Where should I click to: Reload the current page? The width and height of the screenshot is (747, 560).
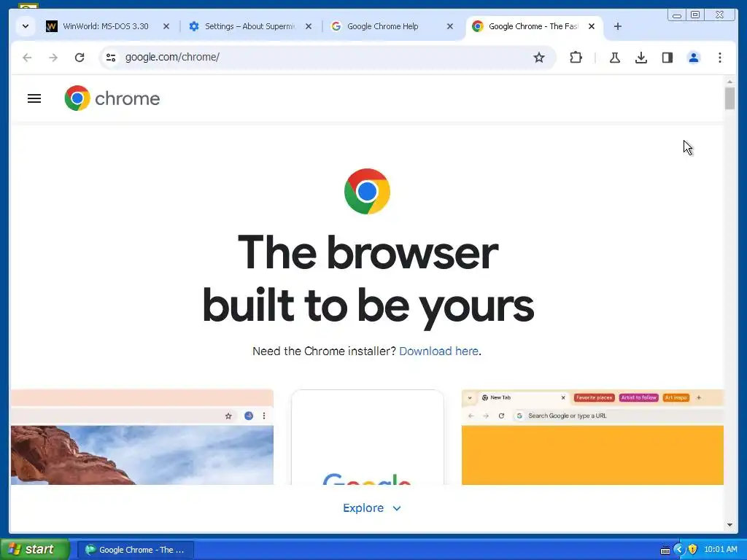(x=80, y=58)
